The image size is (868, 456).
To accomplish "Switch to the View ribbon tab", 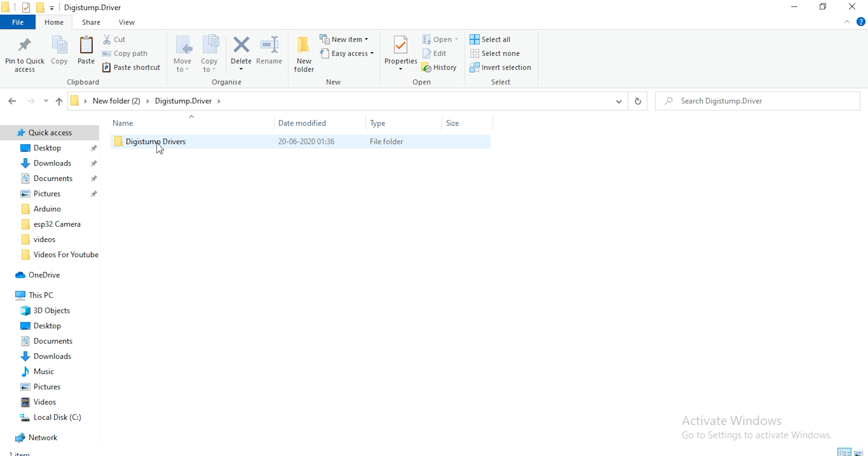I will (x=126, y=22).
